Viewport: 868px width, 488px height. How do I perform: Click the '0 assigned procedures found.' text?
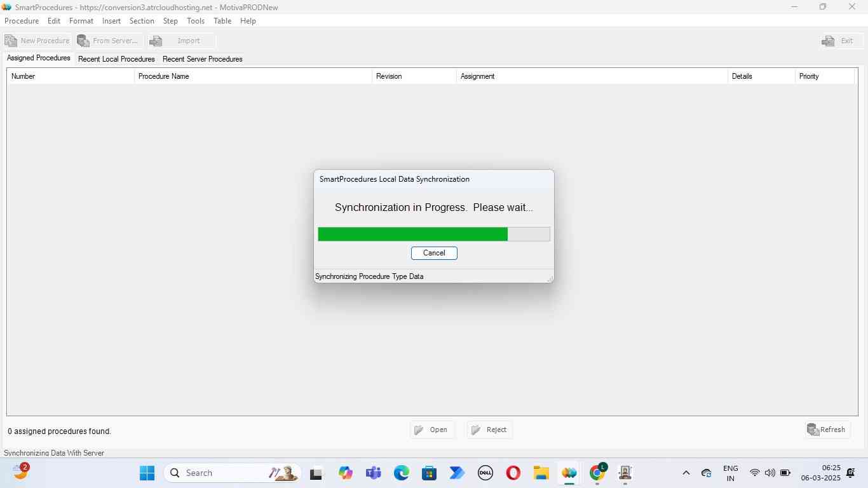pos(60,431)
